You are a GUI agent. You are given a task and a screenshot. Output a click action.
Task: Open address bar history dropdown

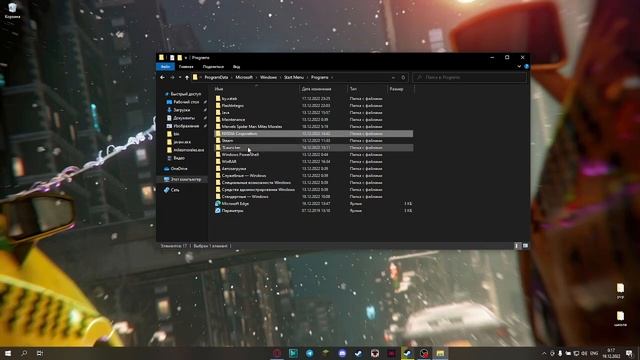[393, 77]
